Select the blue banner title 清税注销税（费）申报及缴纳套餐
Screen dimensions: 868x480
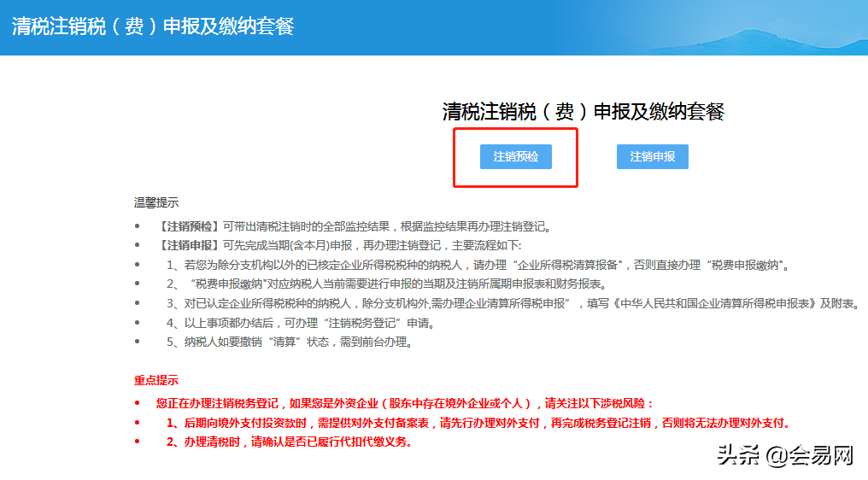pos(153,26)
